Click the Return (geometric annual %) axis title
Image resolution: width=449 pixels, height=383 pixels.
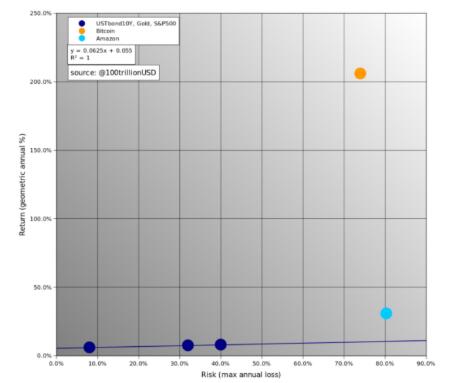pyautogui.click(x=22, y=185)
